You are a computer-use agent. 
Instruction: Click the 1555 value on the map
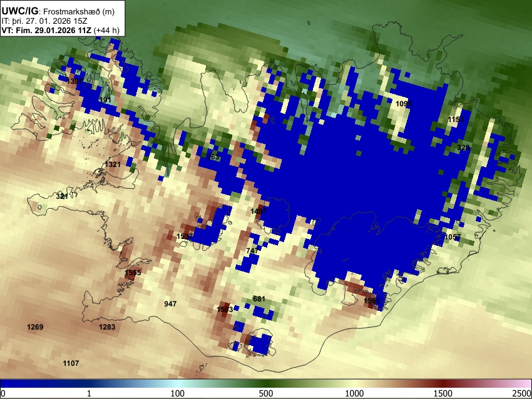point(133,273)
